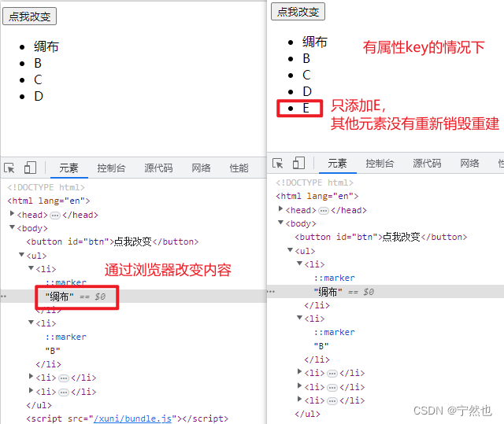Image resolution: width=504 pixels, height=424 pixels.
Task: Collapse the ul node in left DevTools
Action: (x=21, y=255)
